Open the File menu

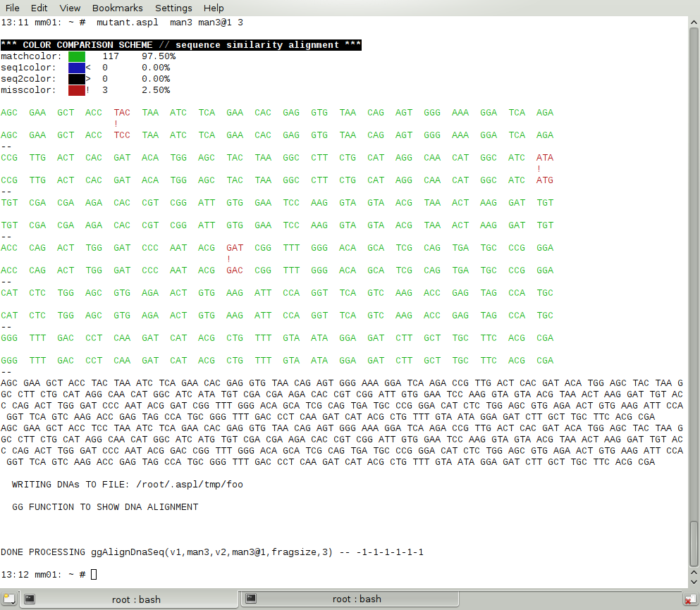click(x=13, y=8)
